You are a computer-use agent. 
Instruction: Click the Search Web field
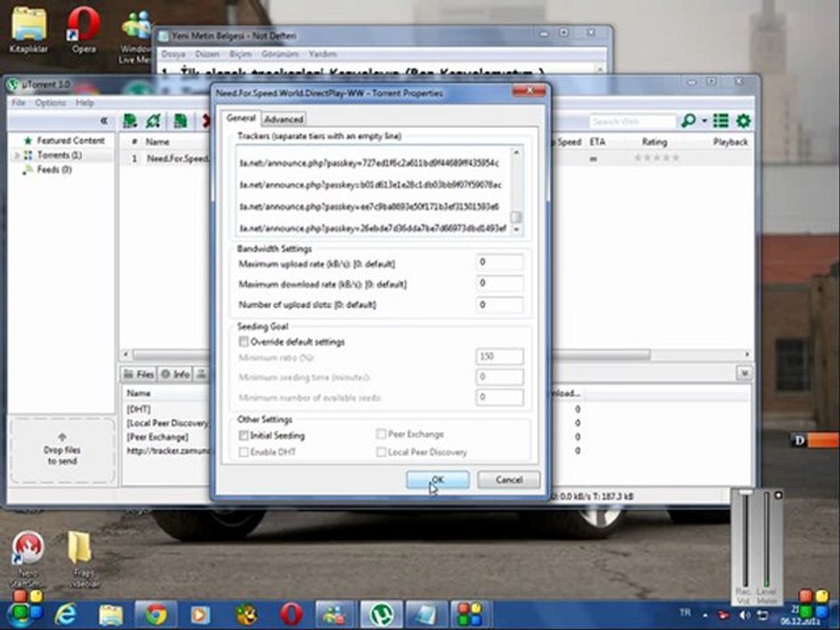click(x=632, y=121)
